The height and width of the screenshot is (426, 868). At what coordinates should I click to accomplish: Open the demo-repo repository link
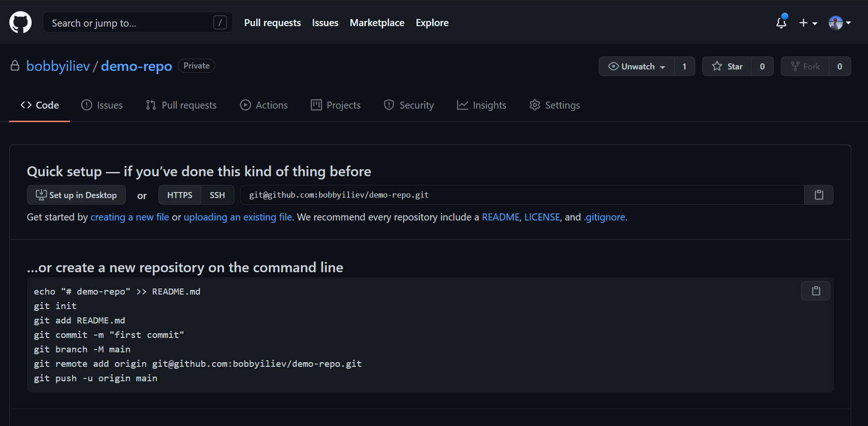point(137,66)
